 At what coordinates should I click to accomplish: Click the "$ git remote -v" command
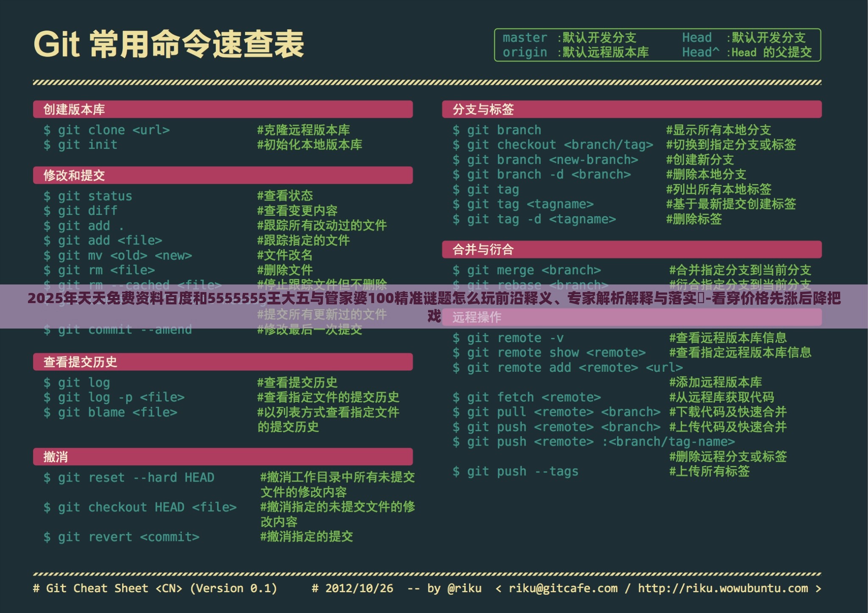click(x=508, y=338)
